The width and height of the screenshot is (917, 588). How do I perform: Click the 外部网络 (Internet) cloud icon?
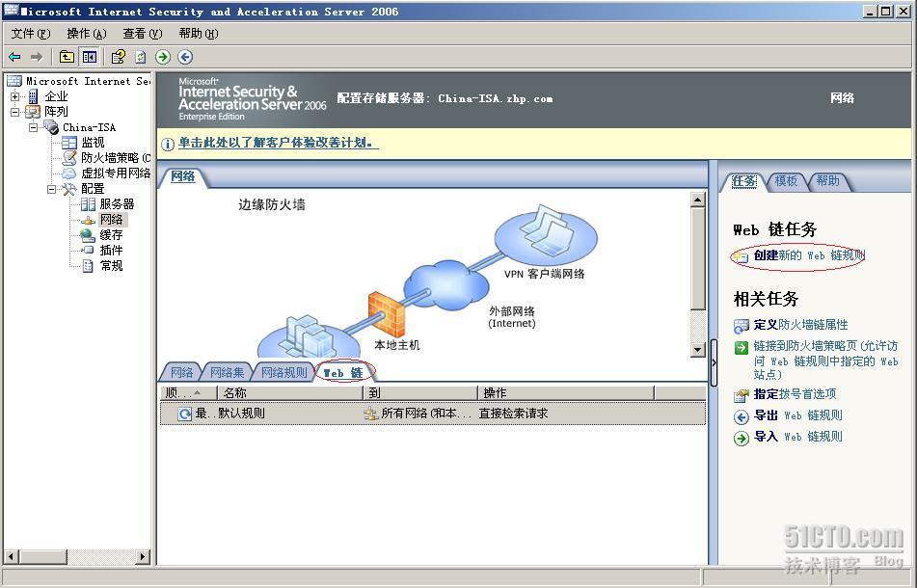click(x=446, y=286)
